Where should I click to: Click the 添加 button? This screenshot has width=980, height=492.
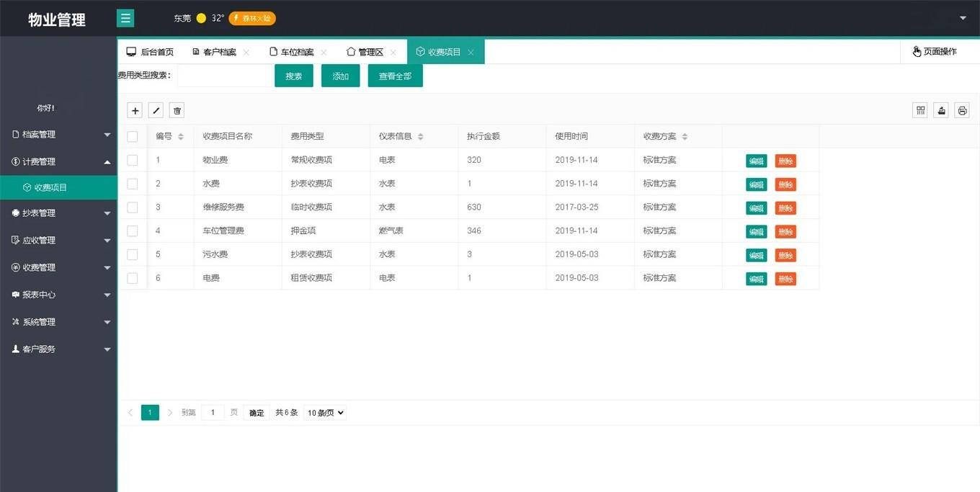click(x=341, y=76)
